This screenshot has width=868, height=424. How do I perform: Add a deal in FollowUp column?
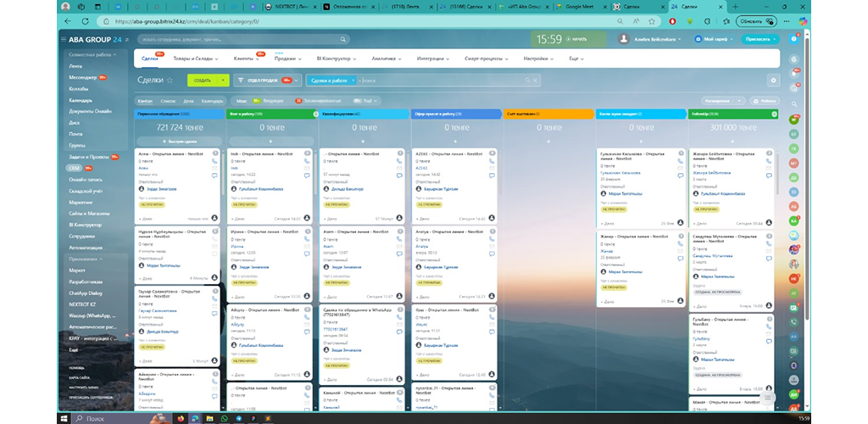click(x=733, y=142)
